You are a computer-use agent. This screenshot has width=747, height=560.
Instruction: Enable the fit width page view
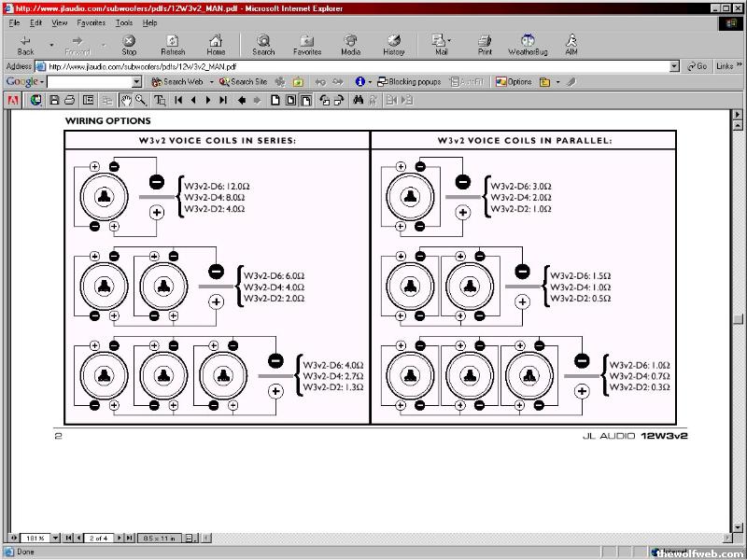click(x=306, y=100)
